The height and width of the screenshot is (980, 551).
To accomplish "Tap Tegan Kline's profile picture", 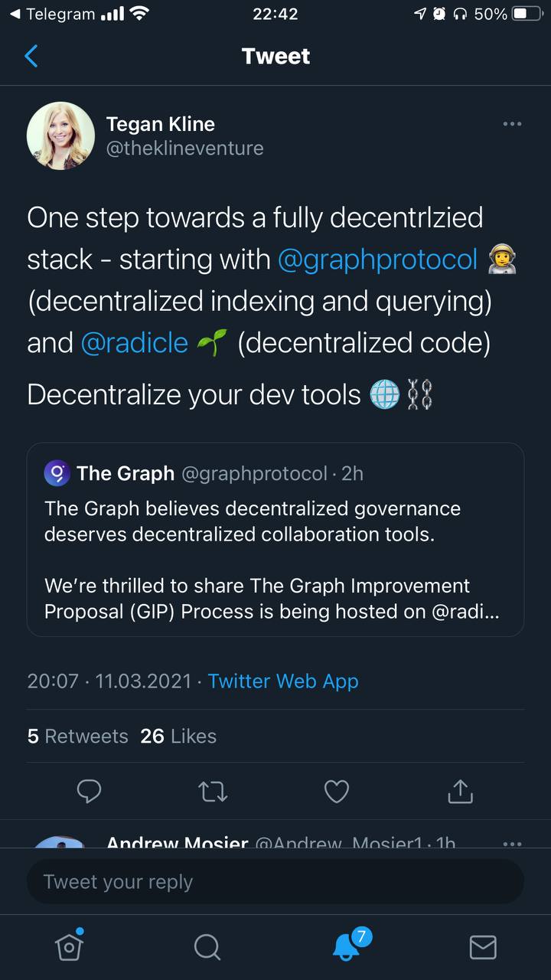I will 61,136.
